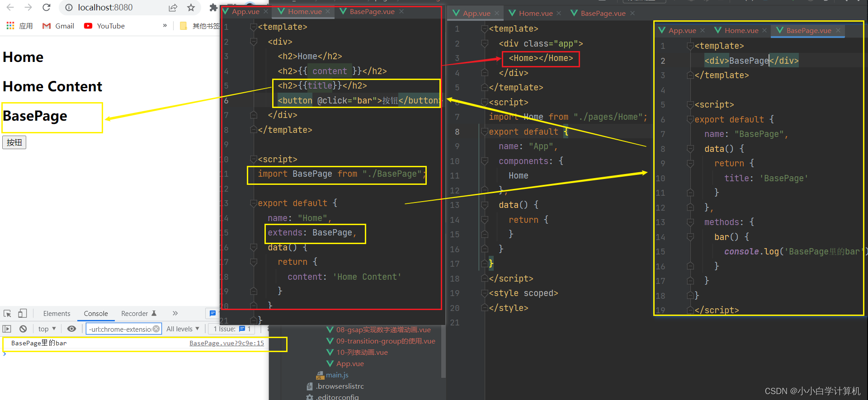Create a live expression with eye icon
The height and width of the screenshot is (400, 868).
tap(71, 329)
